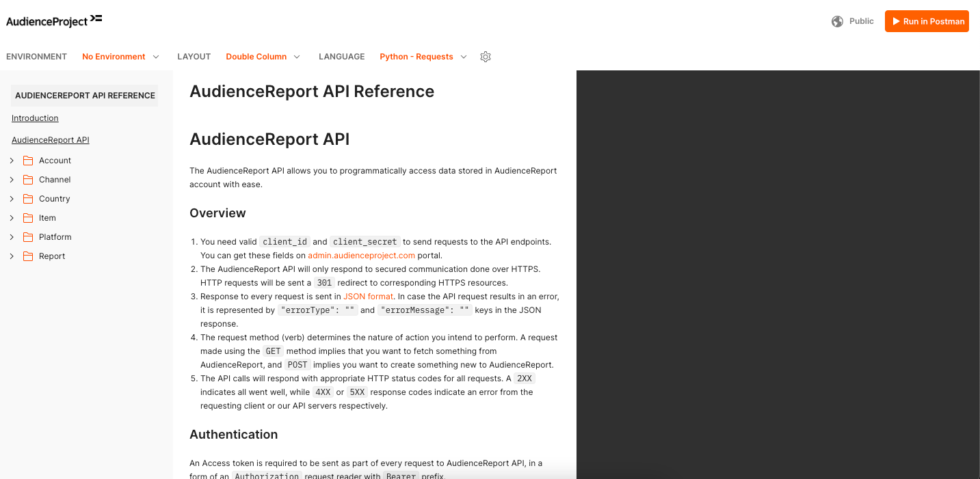This screenshot has width=980, height=479.
Task: Click the AudienceReport API Reference page title
Action: pyautogui.click(x=312, y=92)
